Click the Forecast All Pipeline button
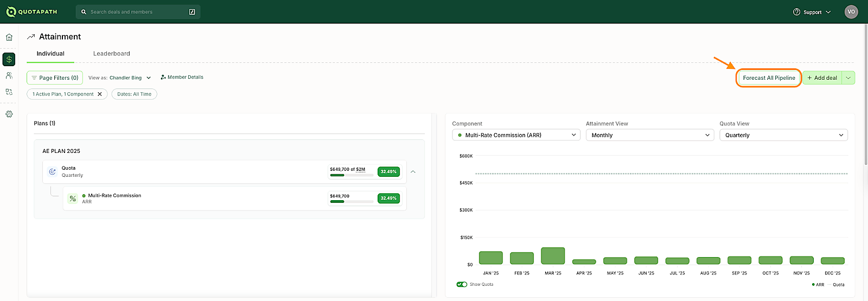Viewport: 868px width, 301px height. pos(769,78)
